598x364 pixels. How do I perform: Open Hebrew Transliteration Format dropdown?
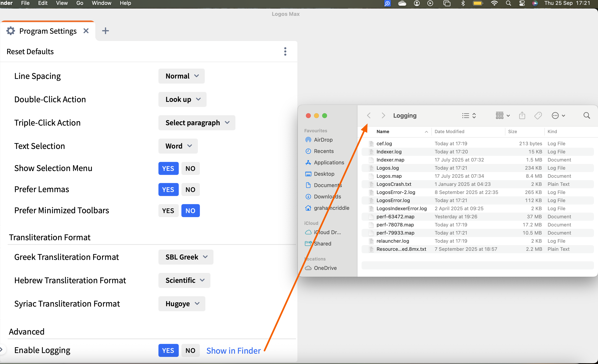point(184,280)
